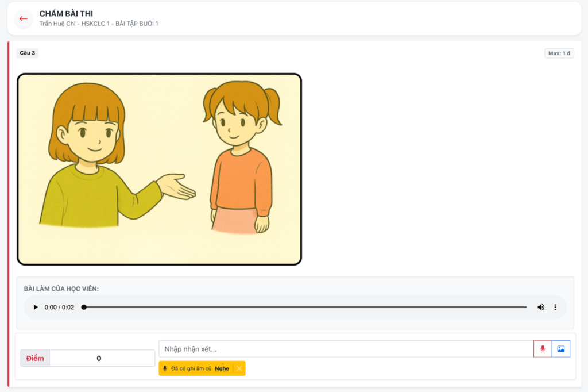Screen dimensions: 588x392
Task: Click the Trần Huệ Chi breadcrumb subtitle
Action: pos(99,24)
